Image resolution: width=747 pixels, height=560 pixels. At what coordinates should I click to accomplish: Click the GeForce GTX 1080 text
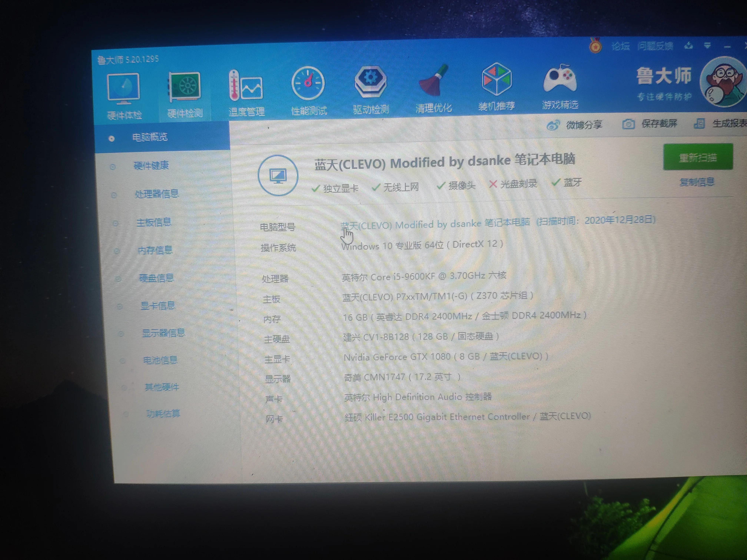(446, 357)
